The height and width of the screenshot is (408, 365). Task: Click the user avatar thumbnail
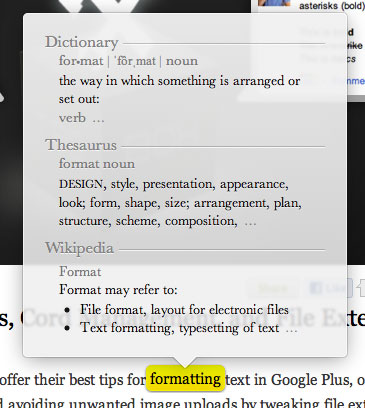point(274,3)
